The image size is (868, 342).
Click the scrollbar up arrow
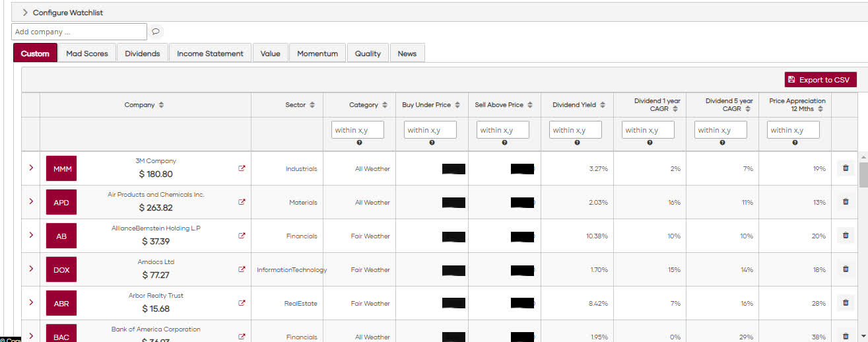863,156
